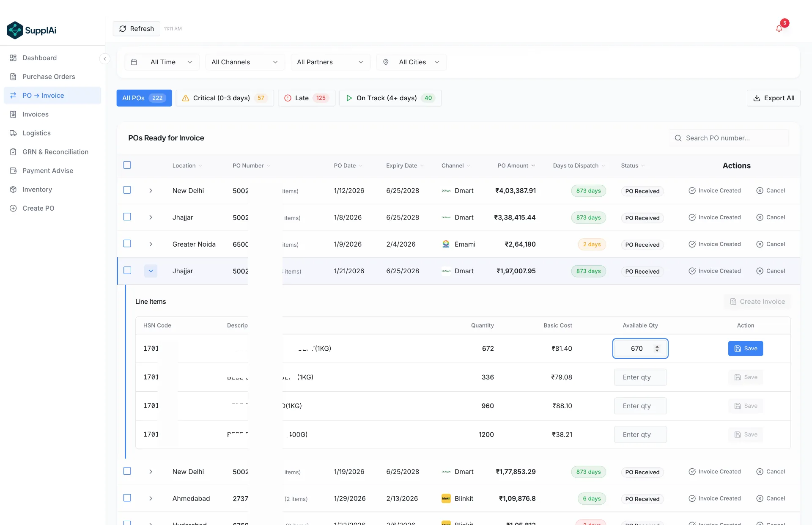Mark Invoice Created for ₹4,03,387.91 PO
This screenshot has width=812, height=525.
pos(715,191)
